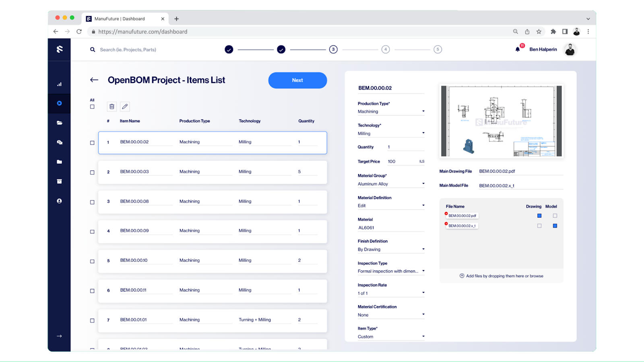Go to step 4 in progress bar

click(x=386, y=49)
